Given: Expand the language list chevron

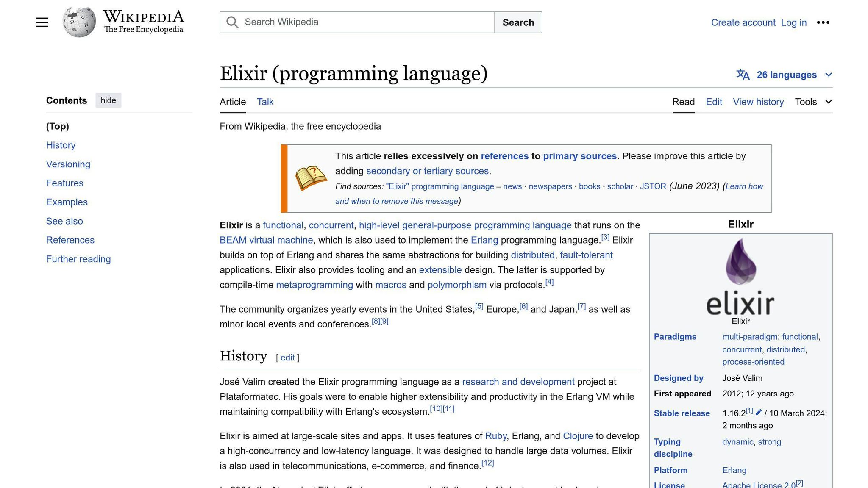Looking at the screenshot, I should click(x=829, y=75).
